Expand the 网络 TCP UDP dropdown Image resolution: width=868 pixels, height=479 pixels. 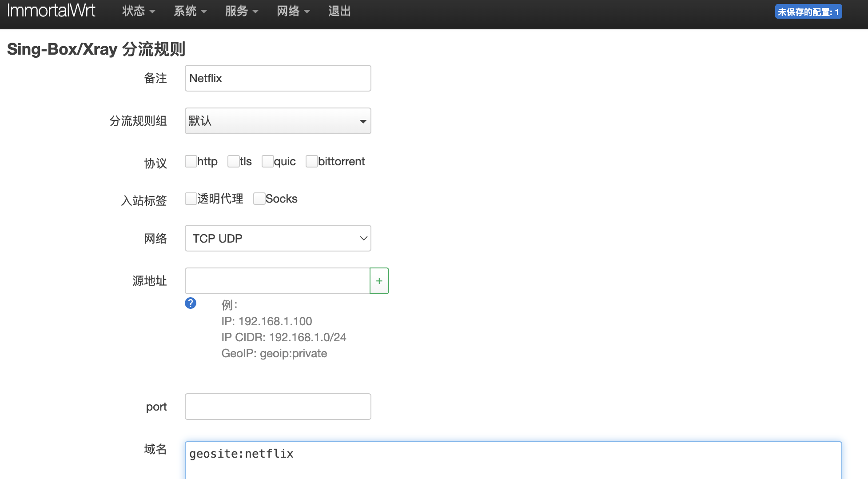pyautogui.click(x=278, y=238)
